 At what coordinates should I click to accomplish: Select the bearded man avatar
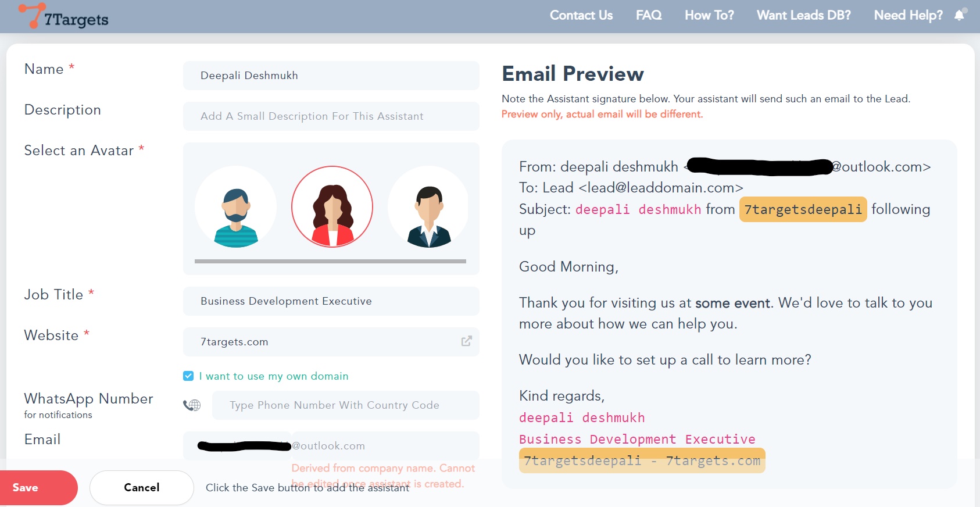tap(235, 207)
